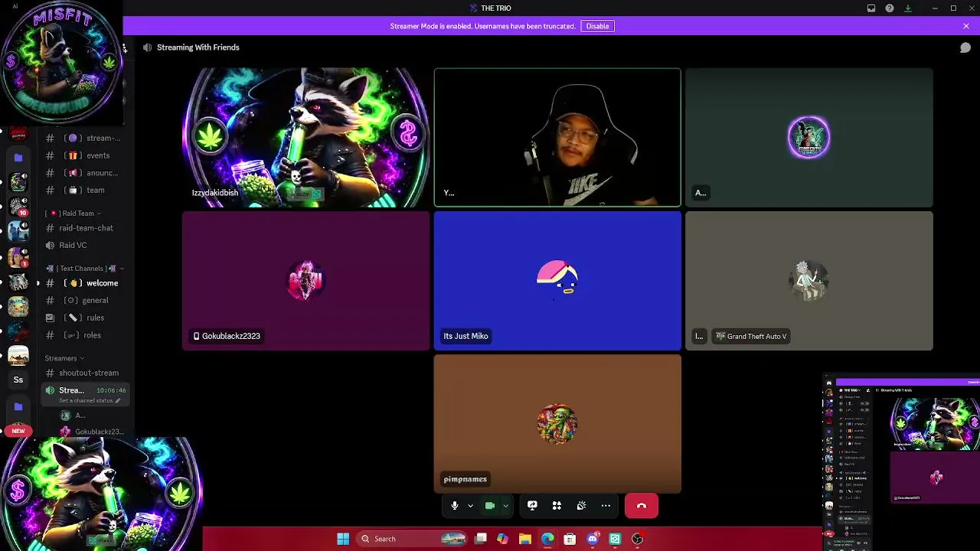The width and height of the screenshot is (980, 551).
Task: Open camera options dropdown arrow
Action: pyautogui.click(x=505, y=506)
